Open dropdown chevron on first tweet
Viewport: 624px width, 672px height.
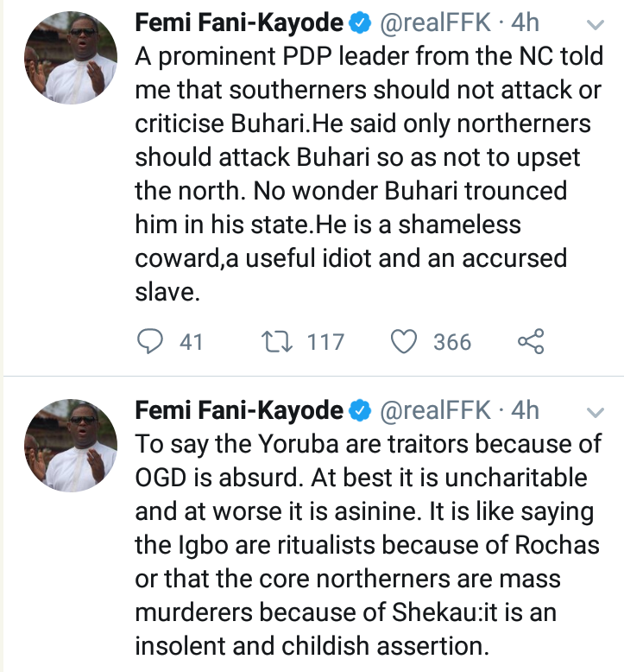click(x=596, y=25)
